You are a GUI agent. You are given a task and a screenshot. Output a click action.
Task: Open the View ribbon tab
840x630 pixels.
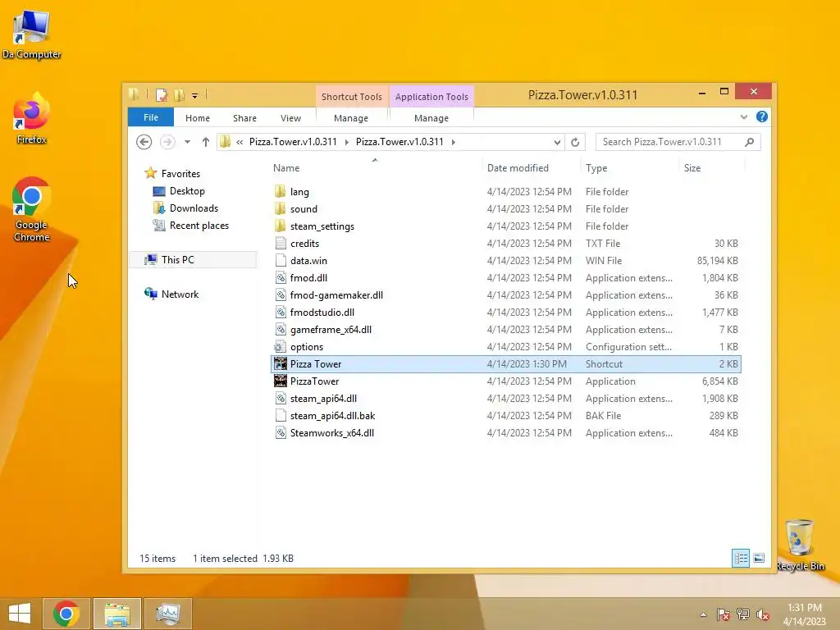(291, 118)
